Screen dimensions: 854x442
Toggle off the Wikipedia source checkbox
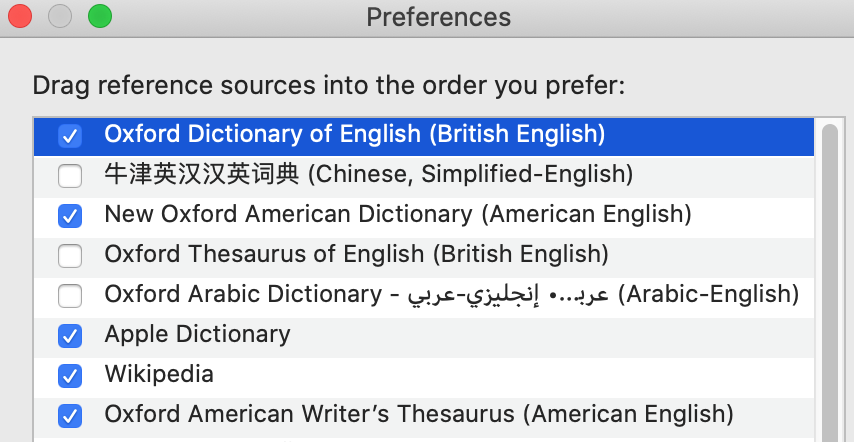(x=70, y=375)
